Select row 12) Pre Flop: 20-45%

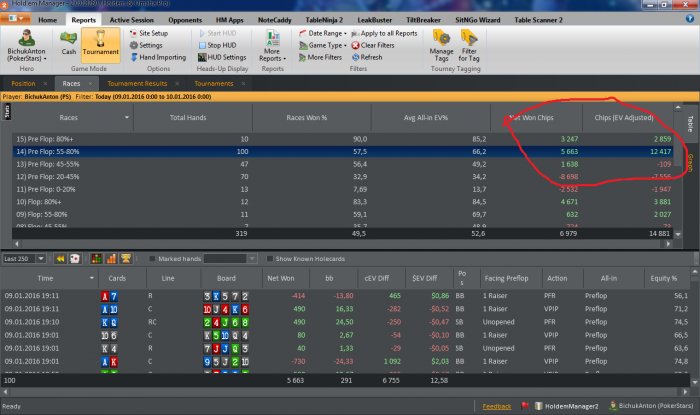click(x=343, y=177)
